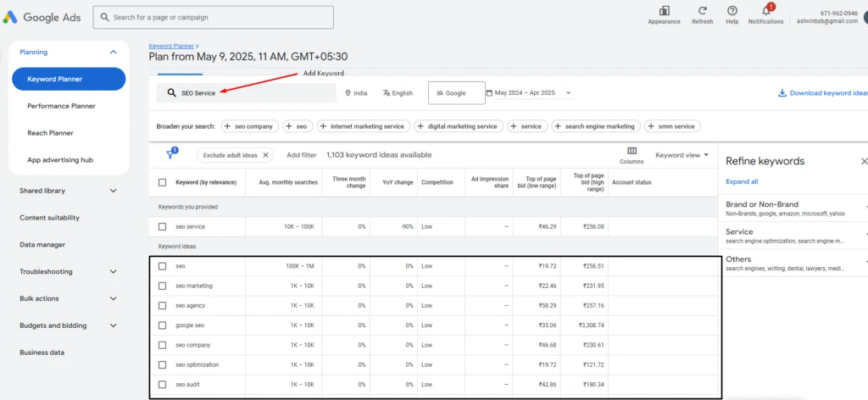Close the Refine keywords panel
Viewport: 868px width, 400px height.
point(864,161)
